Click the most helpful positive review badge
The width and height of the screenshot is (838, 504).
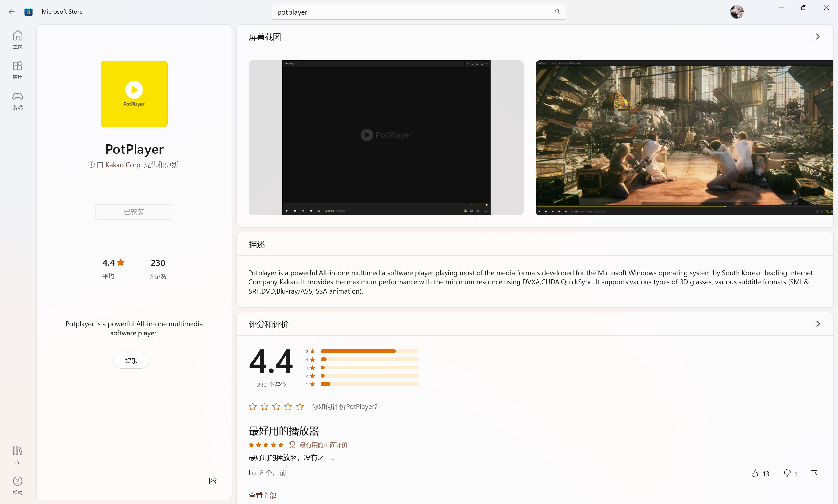point(319,445)
